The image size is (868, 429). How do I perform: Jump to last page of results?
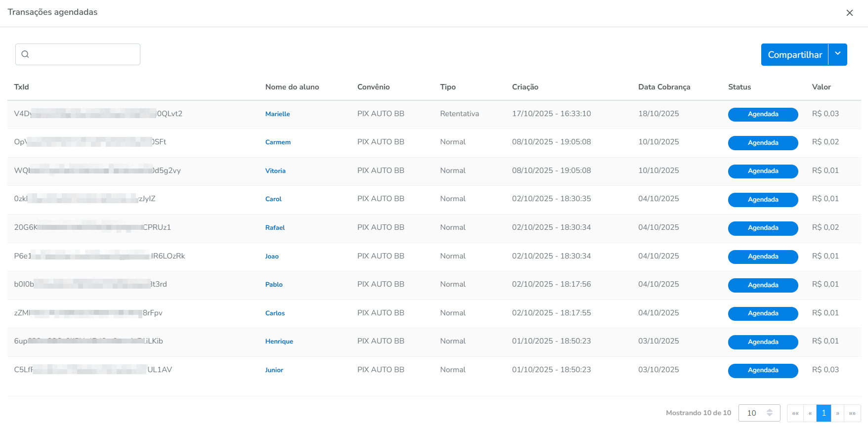point(852,413)
